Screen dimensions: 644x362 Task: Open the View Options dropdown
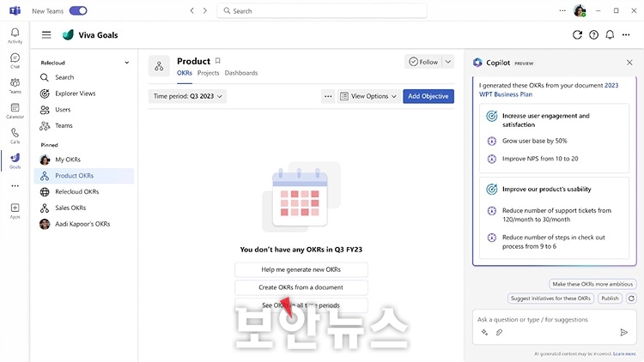point(369,96)
